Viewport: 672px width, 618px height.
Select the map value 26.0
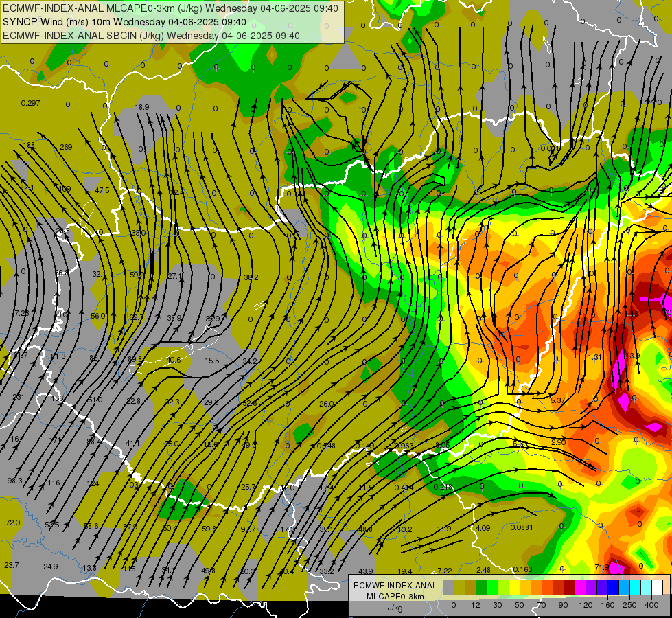[x=327, y=404]
